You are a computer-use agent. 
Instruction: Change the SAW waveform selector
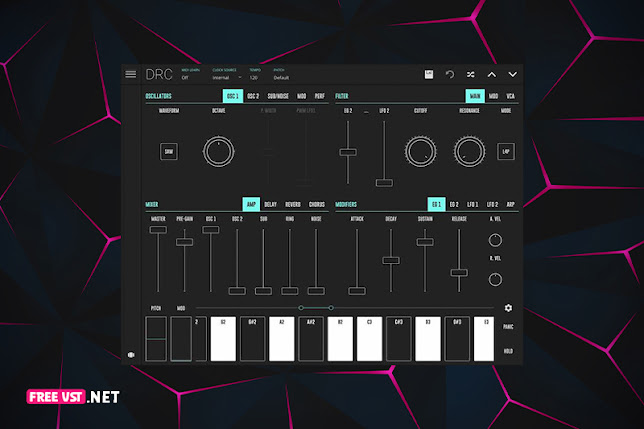169,151
